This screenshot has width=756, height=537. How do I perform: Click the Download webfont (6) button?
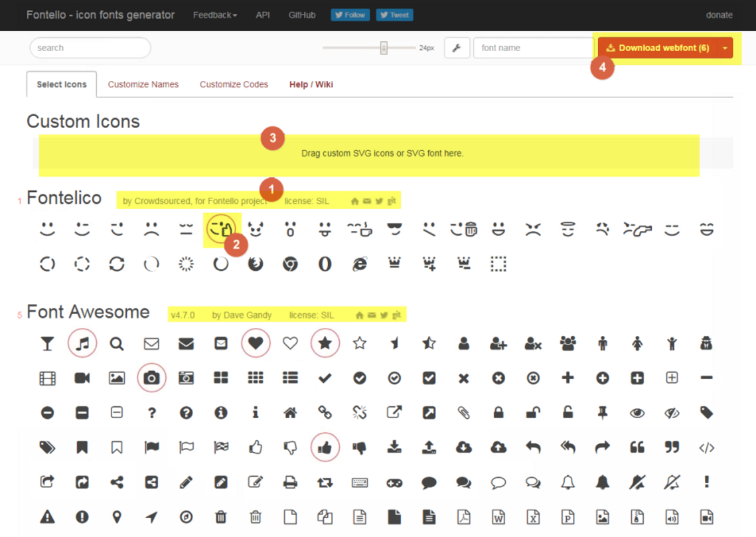658,48
